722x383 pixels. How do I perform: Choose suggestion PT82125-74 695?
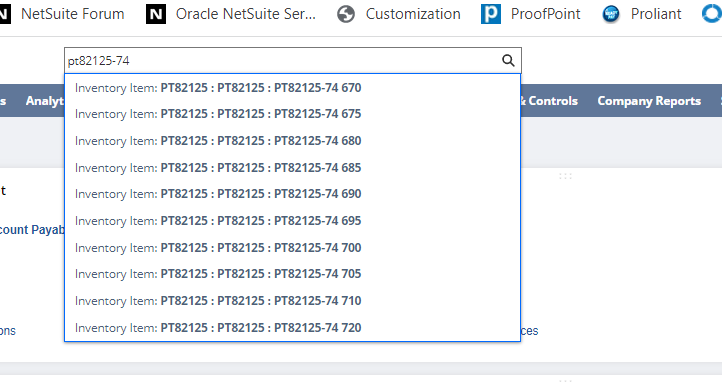292,221
